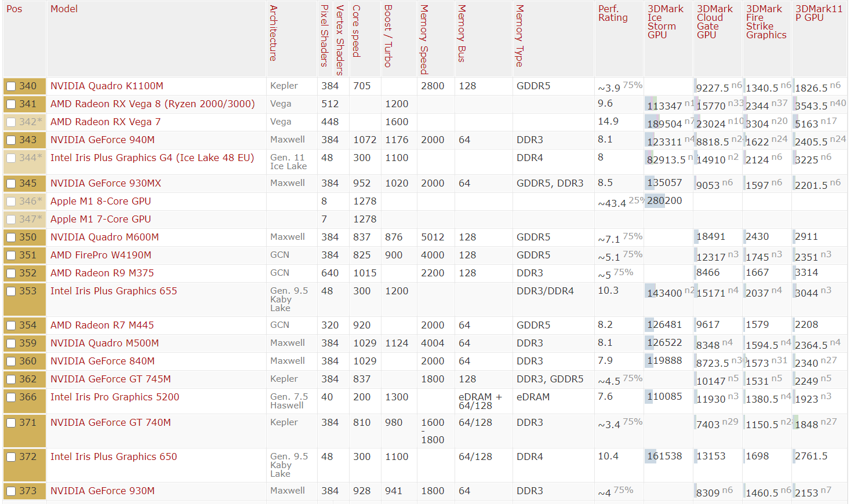Open NVIDIA GeForce 840M link

[x=103, y=361]
